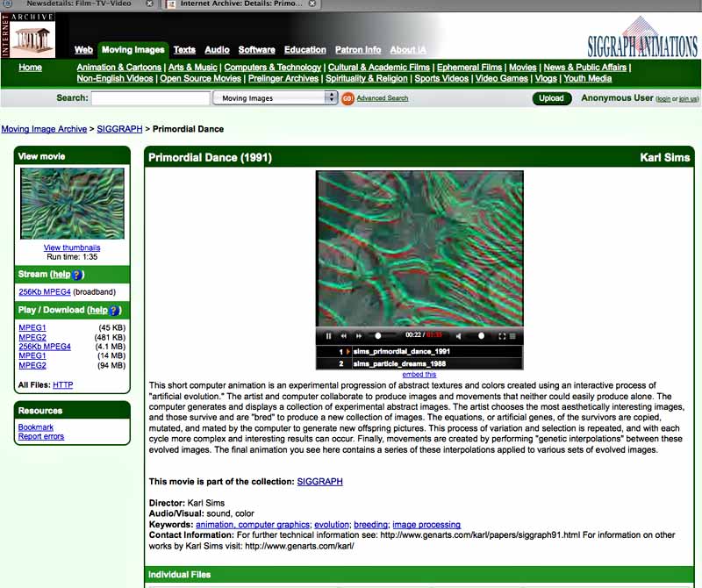Click the orange GO search button
The image size is (702, 588).
click(x=347, y=98)
